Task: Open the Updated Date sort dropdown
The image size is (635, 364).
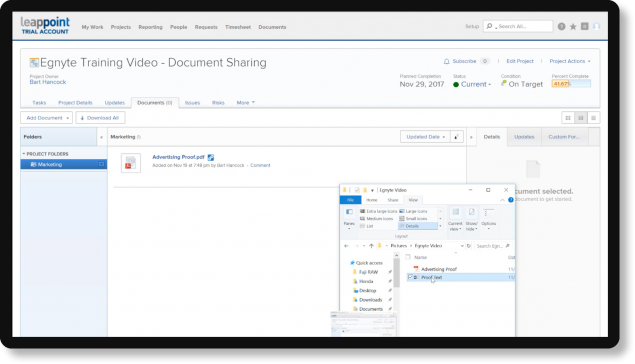Action: (425, 137)
